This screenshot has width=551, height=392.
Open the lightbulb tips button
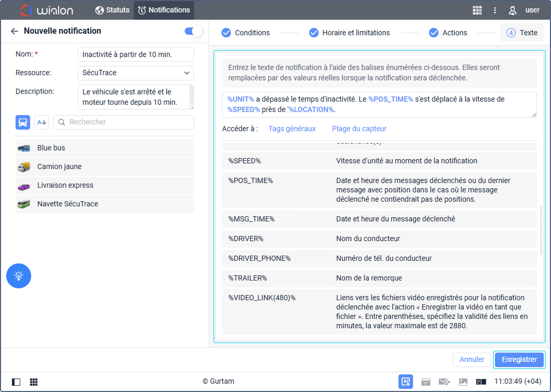[19, 276]
